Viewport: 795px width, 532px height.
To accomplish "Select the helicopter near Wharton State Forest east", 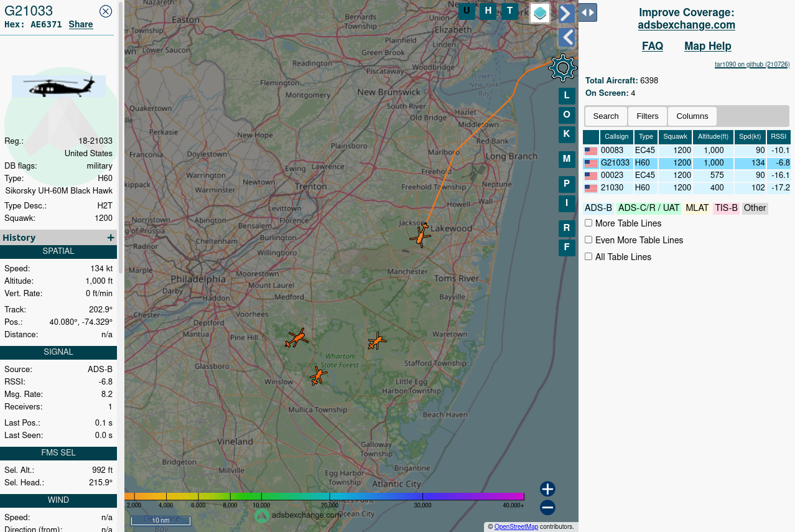I will click(x=377, y=341).
